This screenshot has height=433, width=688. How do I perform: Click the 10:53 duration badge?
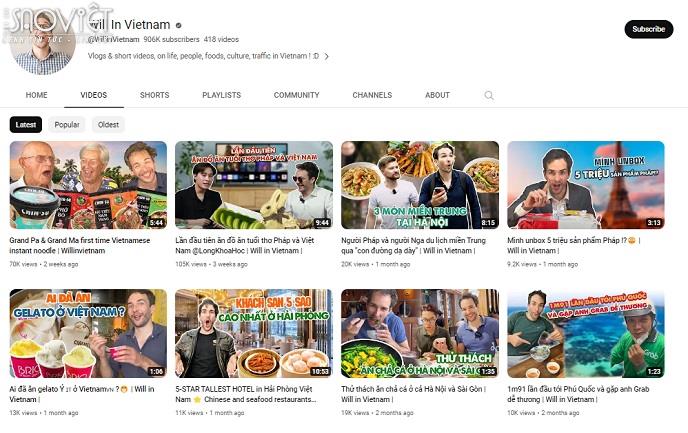click(x=320, y=371)
